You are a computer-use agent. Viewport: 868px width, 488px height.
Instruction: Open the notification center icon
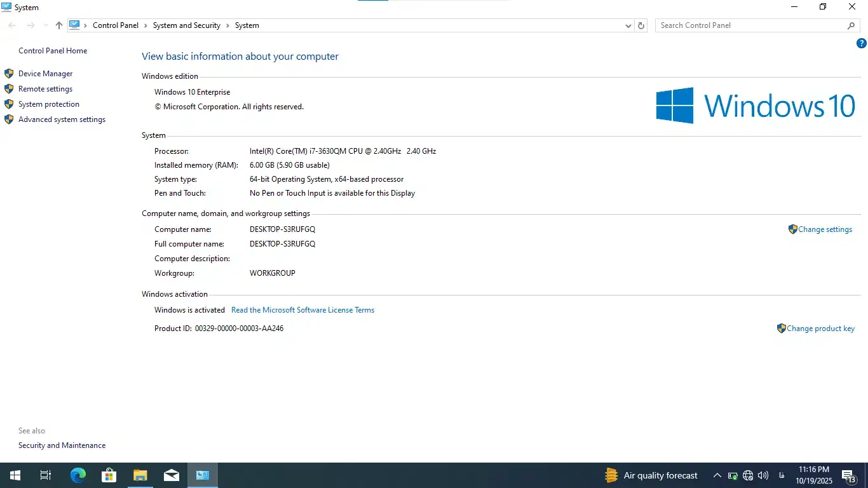848,475
